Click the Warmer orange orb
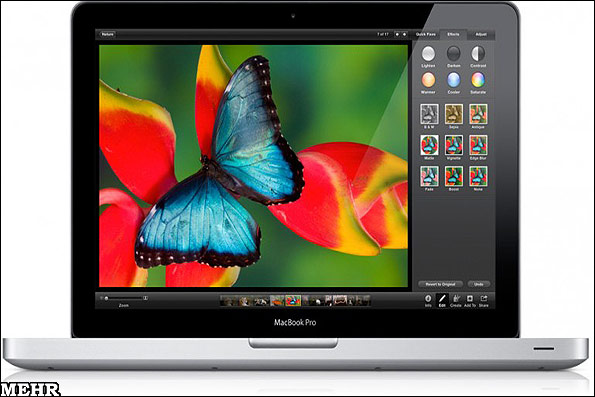Screen dimensions: 595x397 pos(428,80)
